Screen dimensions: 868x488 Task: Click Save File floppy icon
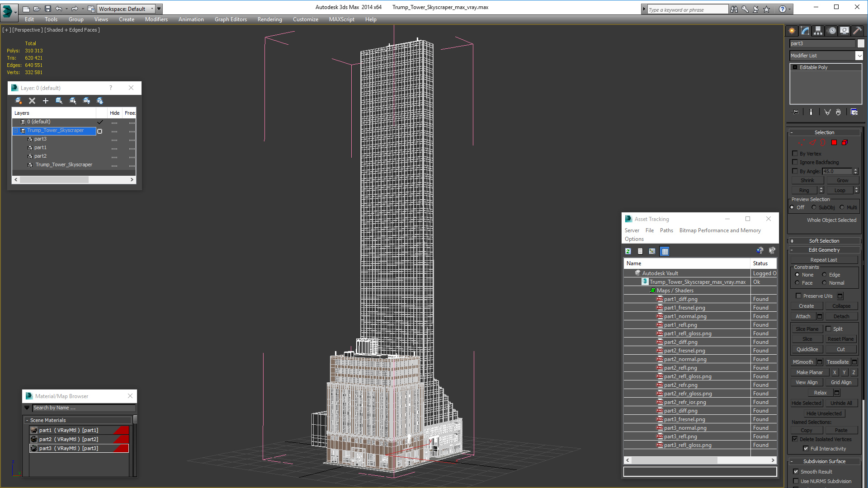coord(48,9)
